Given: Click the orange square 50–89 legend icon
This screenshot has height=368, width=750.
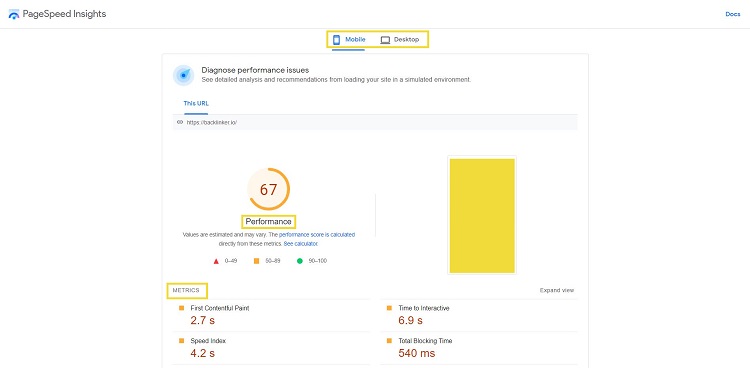Looking at the screenshot, I should click(256, 261).
